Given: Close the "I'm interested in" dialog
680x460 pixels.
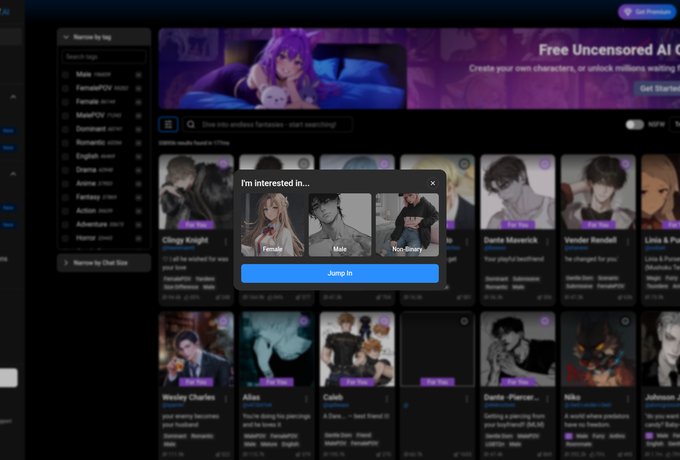Looking at the screenshot, I should pos(433,183).
